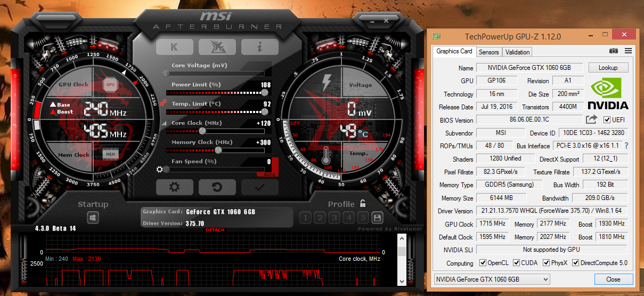Click the Max : 2139 graph value

coord(86,259)
